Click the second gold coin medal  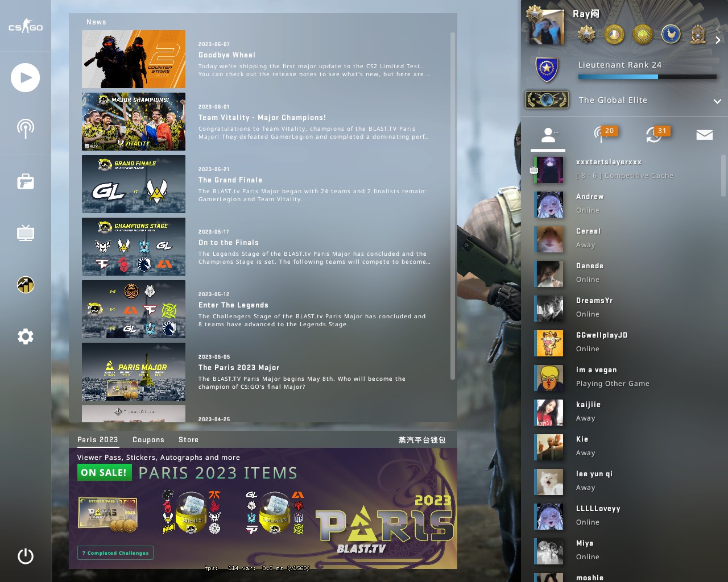click(x=614, y=35)
